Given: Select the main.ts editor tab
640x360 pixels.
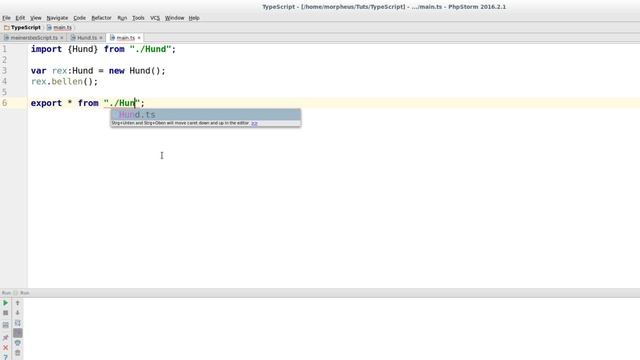Looking at the screenshot, I should [126, 38].
